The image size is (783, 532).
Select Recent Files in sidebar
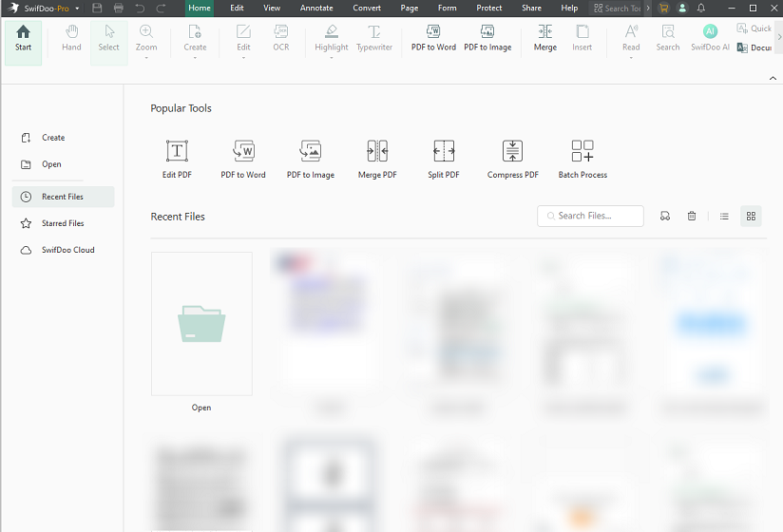63,197
